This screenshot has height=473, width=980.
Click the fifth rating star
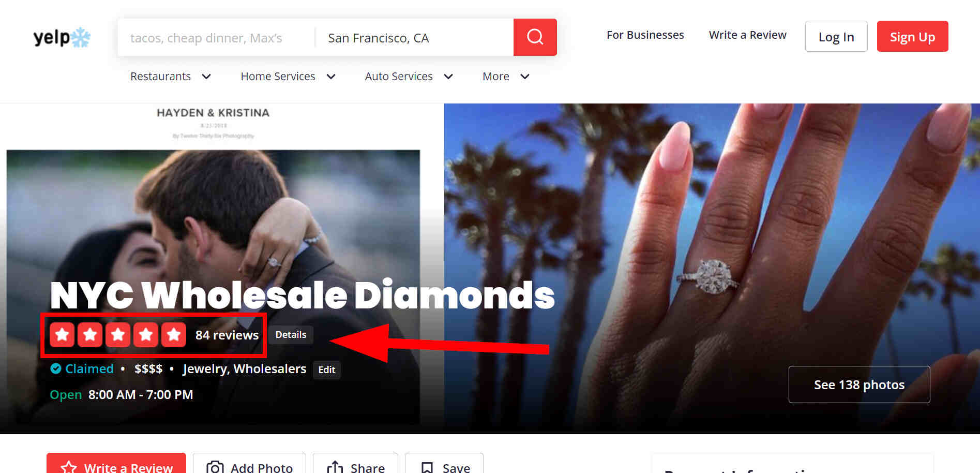(174, 335)
